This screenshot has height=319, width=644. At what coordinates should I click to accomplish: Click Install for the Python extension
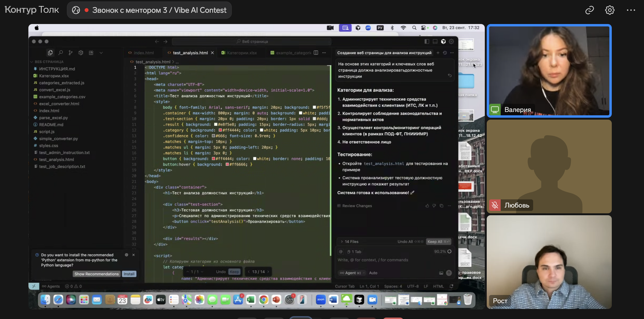pos(129,274)
